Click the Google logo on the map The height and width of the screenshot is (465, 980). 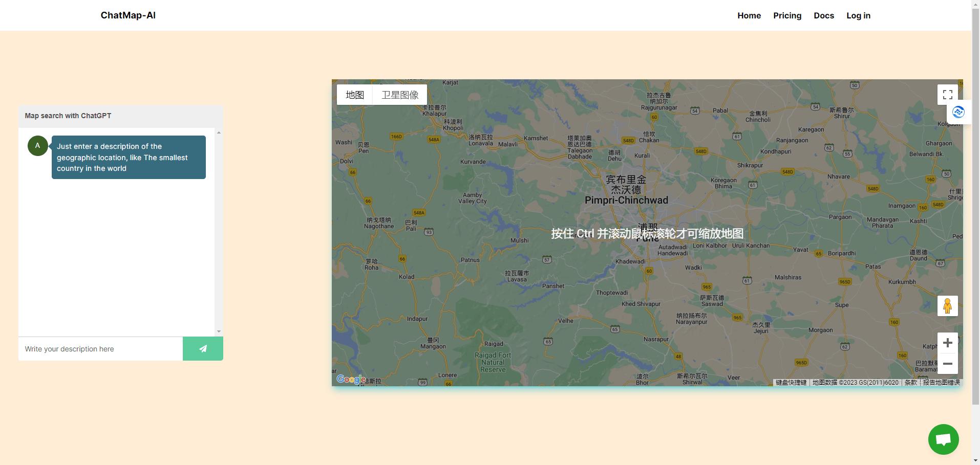pyautogui.click(x=351, y=379)
